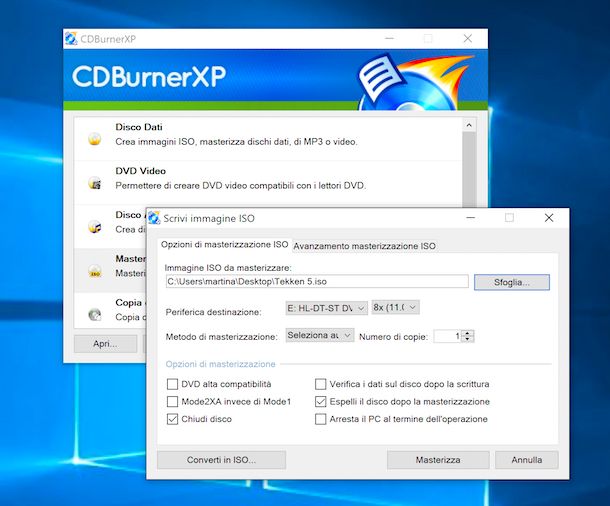Click the project list scrollbar up arrow
610x506 pixels.
(469, 125)
